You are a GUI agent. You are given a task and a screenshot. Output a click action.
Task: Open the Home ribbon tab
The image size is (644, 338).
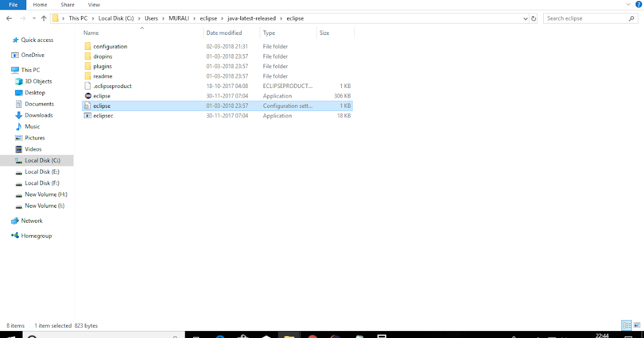[40, 5]
